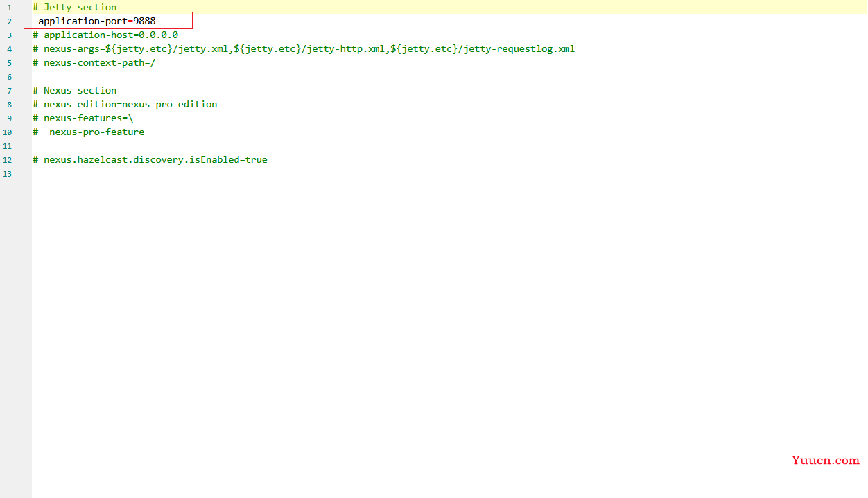The image size is (868, 498).
Task: Click nexus.hazelcast.discovery.isEnabled=true line
Action: (x=150, y=160)
